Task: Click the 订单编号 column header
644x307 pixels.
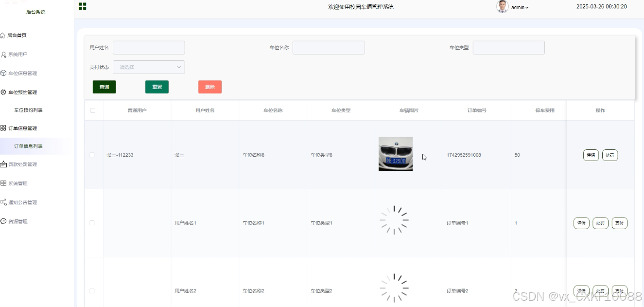Action: [x=477, y=110]
